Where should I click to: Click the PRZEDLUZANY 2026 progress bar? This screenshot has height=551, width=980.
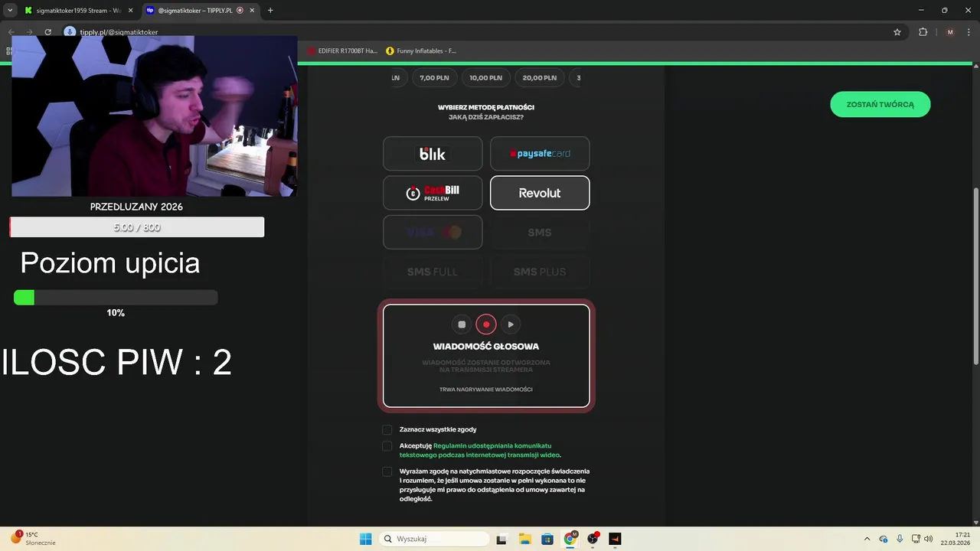point(137,227)
